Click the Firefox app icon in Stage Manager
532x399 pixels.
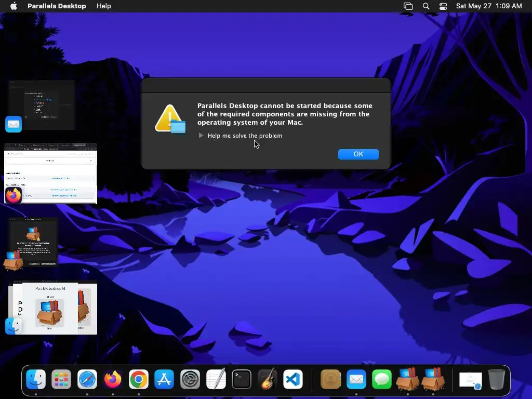(14, 195)
